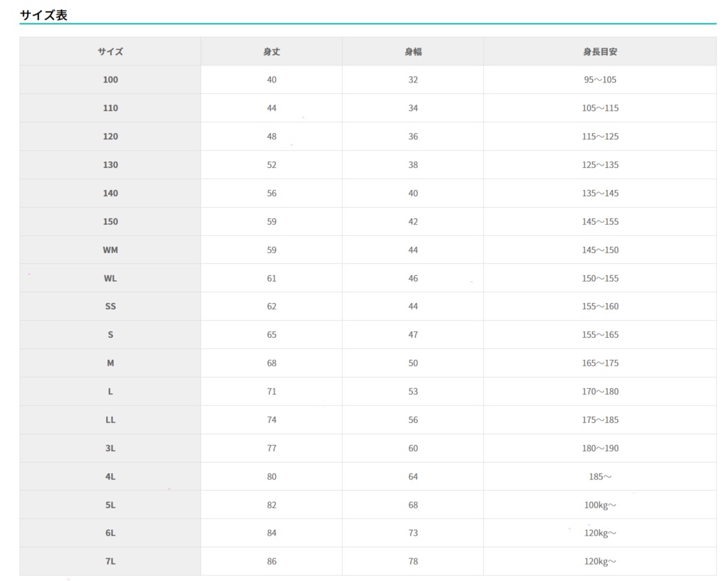Image resolution: width=728 pixels, height=581 pixels.
Task: Click height range 170～180
Action: pyautogui.click(x=600, y=392)
